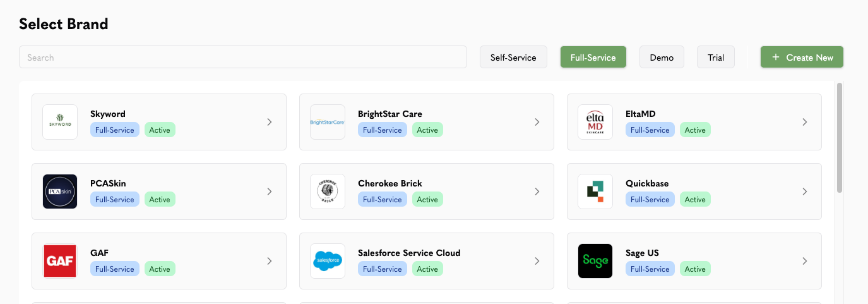Click the Full-Service tag on EltaMD

650,130
